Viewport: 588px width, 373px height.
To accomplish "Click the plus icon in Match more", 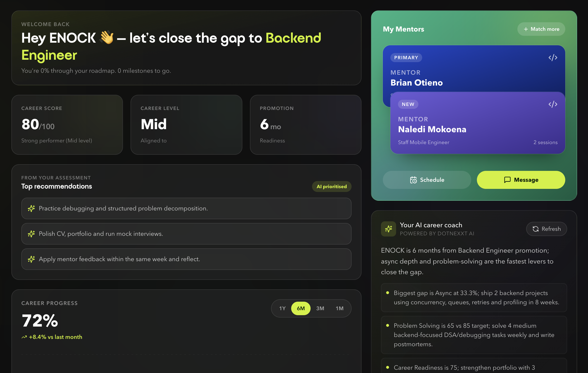I will [526, 29].
